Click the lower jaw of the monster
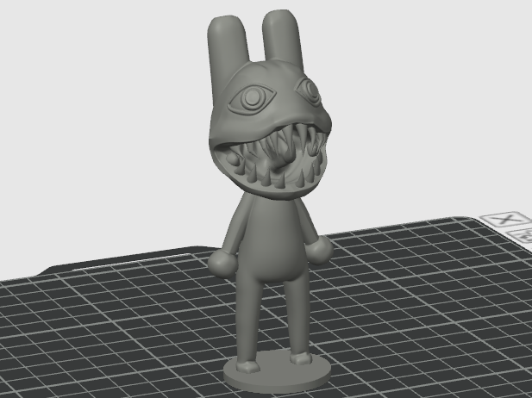This screenshot has height=398, width=532. (x=272, y=191)
